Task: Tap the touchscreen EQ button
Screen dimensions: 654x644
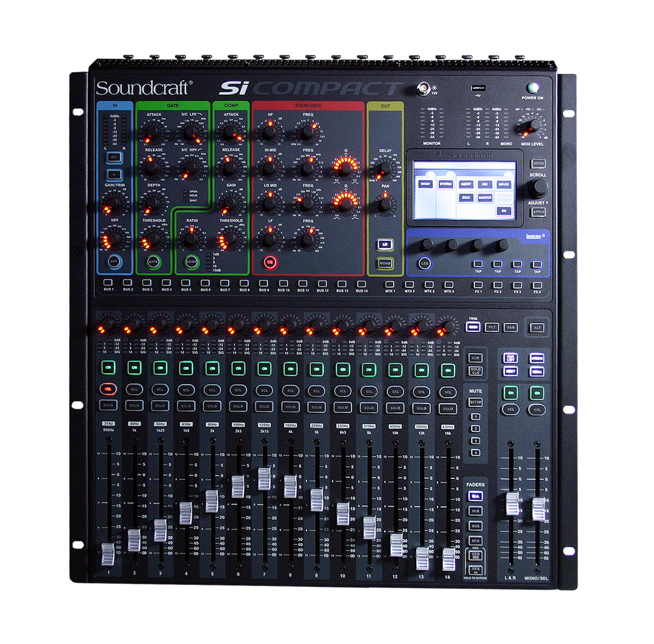Action: 504,211
